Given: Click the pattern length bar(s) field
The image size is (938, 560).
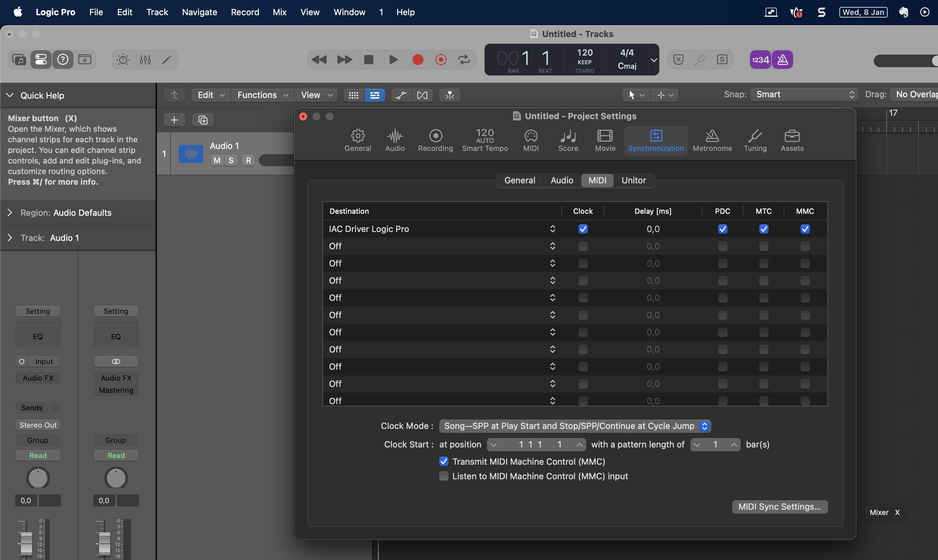Looking at the screenshot, I should click(715, 444).
